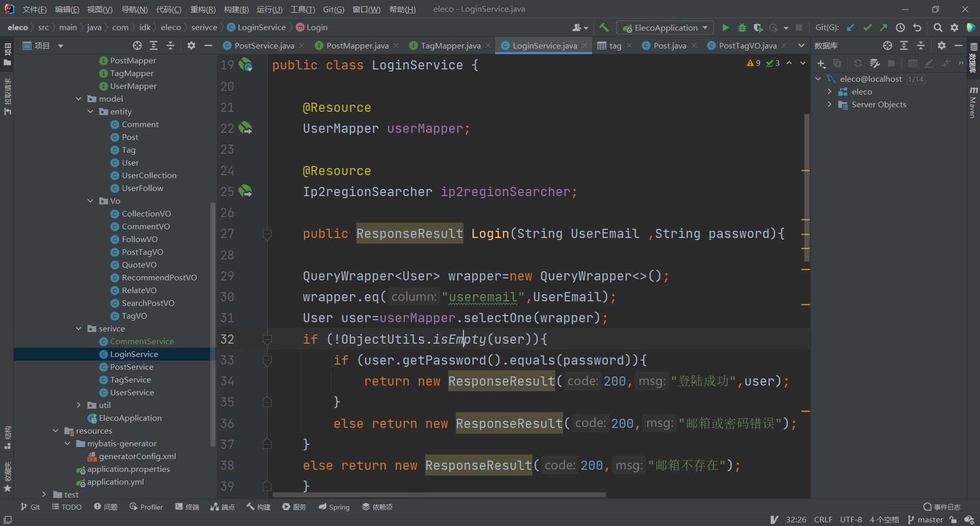This screenshot has width=980, height=526.
Task: Jump to next highlighted problem arrow
Action: pyautogui.click(x=803, y=63)
